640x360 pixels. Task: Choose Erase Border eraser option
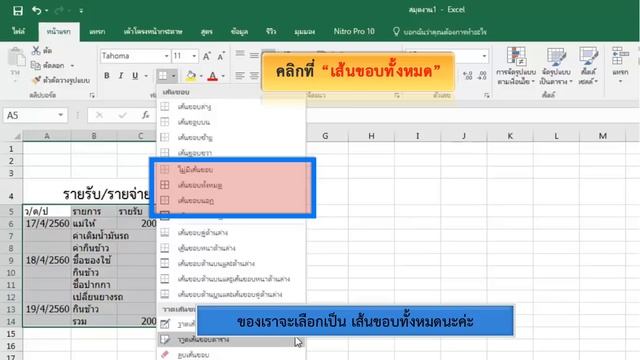point(231,355)
